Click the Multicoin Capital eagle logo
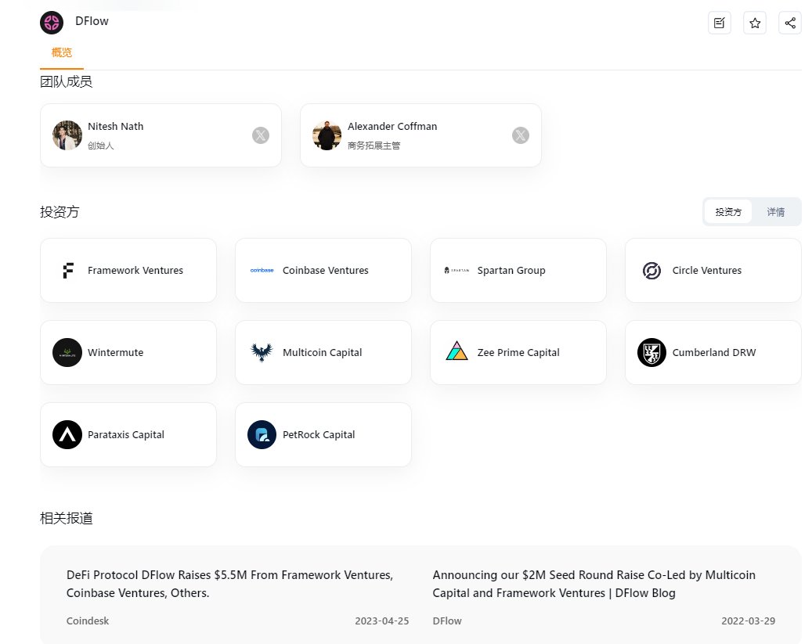Viewport: 812px width, 644px height. pos(262,353)
